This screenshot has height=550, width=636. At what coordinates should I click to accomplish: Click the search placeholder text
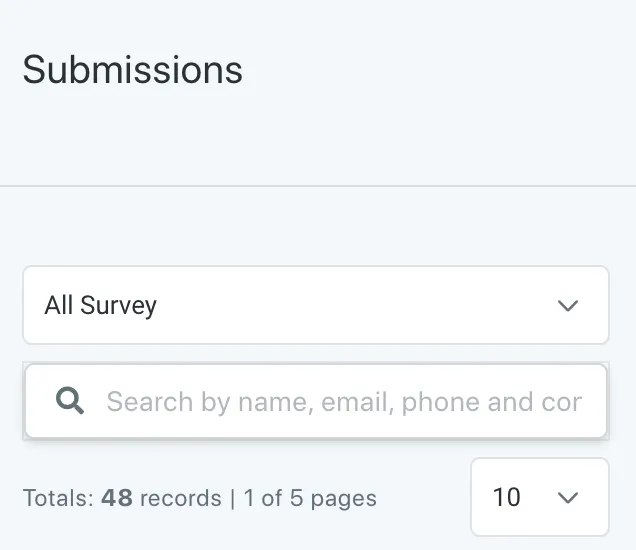pyautogui.click(x=344, y=402)
